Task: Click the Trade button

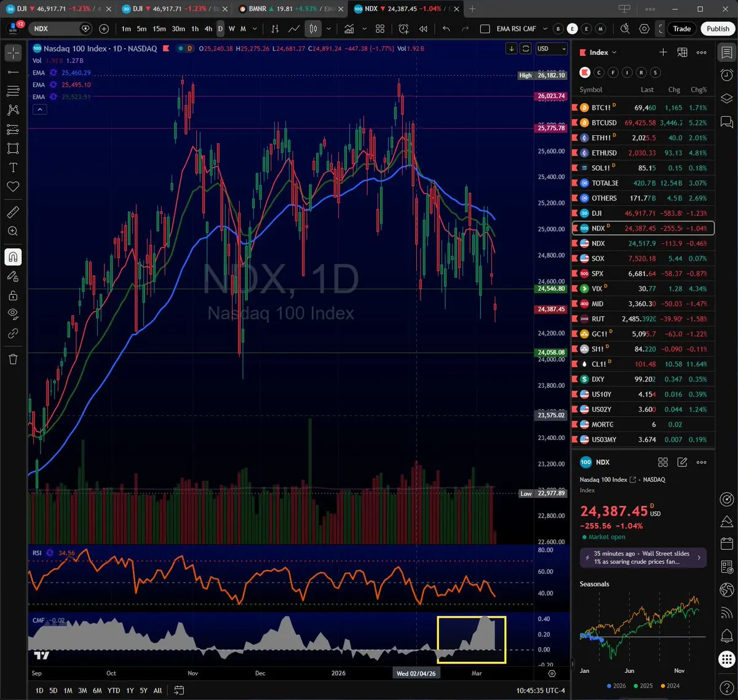Action: pyautogui.click(x=681, y=29)
